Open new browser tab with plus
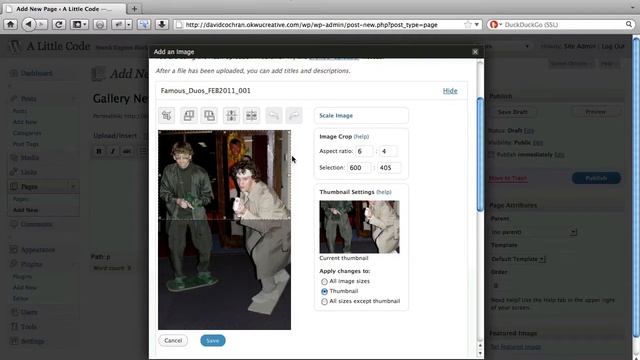This screenshot has height=360, width=640. point(134,9)
